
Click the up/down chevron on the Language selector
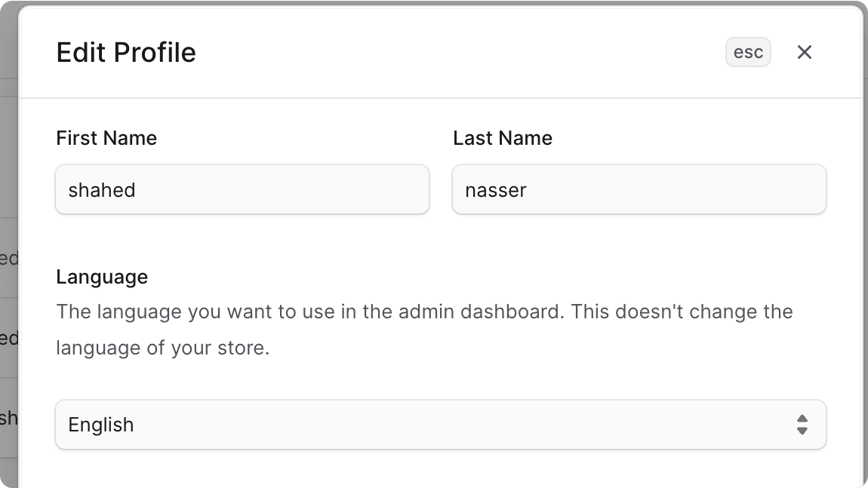coord(802,425)
